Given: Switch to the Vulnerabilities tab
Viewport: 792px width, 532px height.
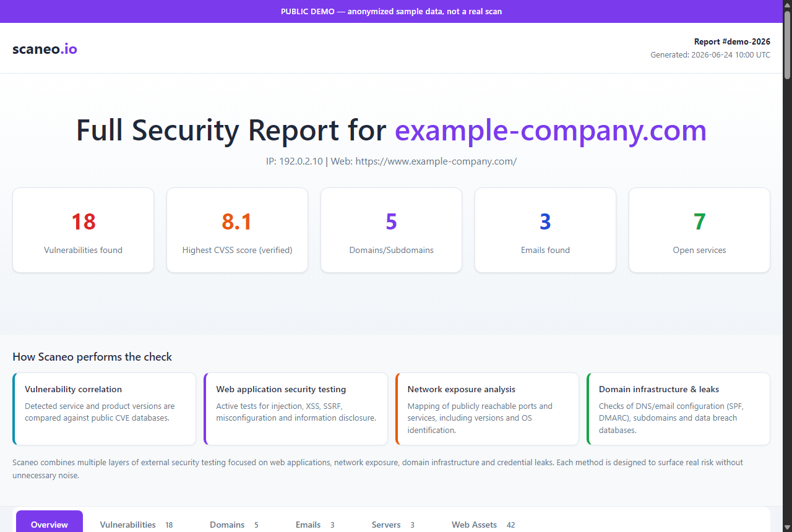Looking at the screenshot, I should tap(137, 525).
